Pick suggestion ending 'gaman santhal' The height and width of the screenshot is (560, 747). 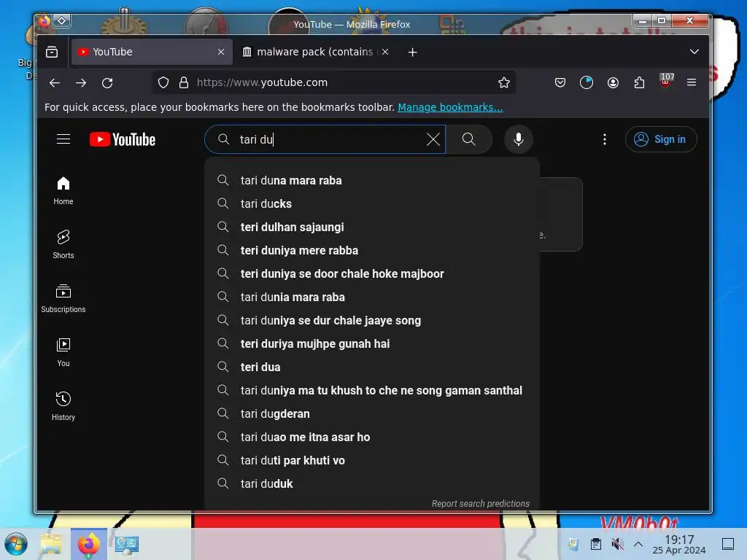click(x=371, y=391)
